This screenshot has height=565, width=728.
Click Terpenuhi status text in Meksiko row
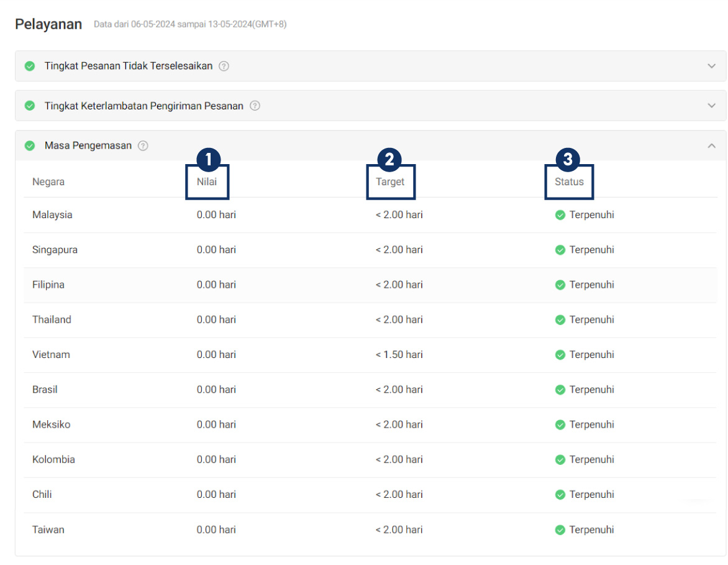(x=592, y=425)
